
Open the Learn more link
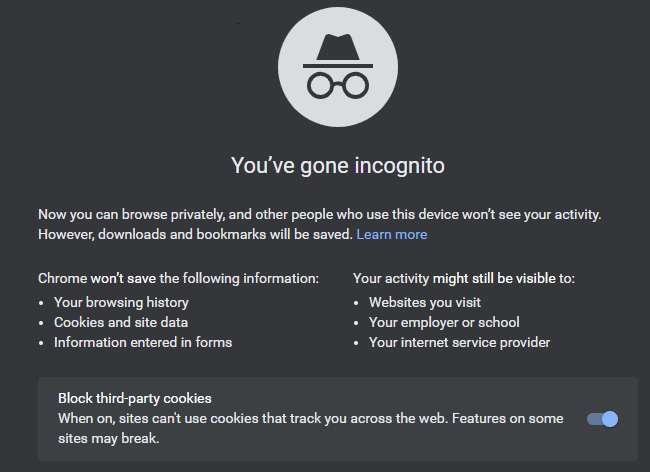pos(392,235)
